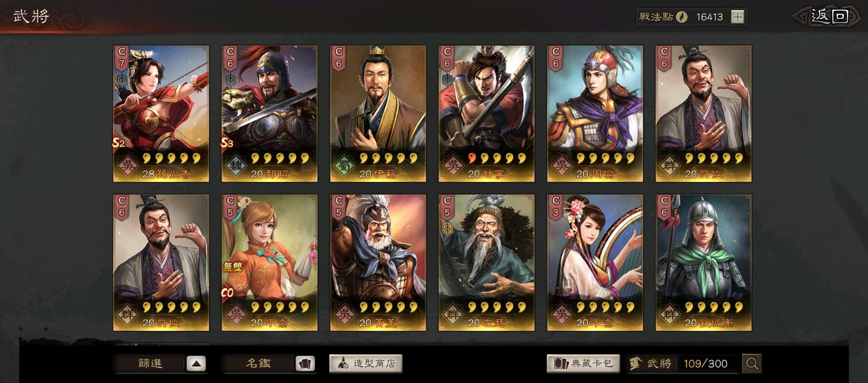Screen dimensions: 868x383
Task: Click the 戰法點 flame coin icon
Action: [681, 17]
